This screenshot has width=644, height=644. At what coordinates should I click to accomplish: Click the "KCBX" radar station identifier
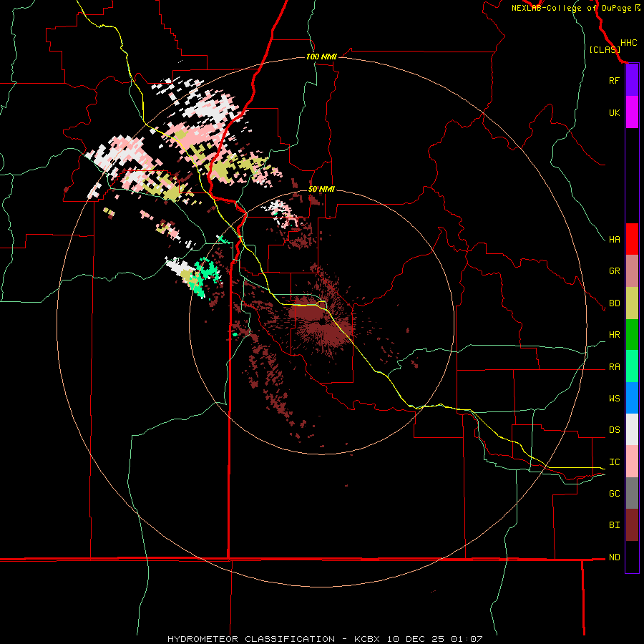click(x=367, y=639)
